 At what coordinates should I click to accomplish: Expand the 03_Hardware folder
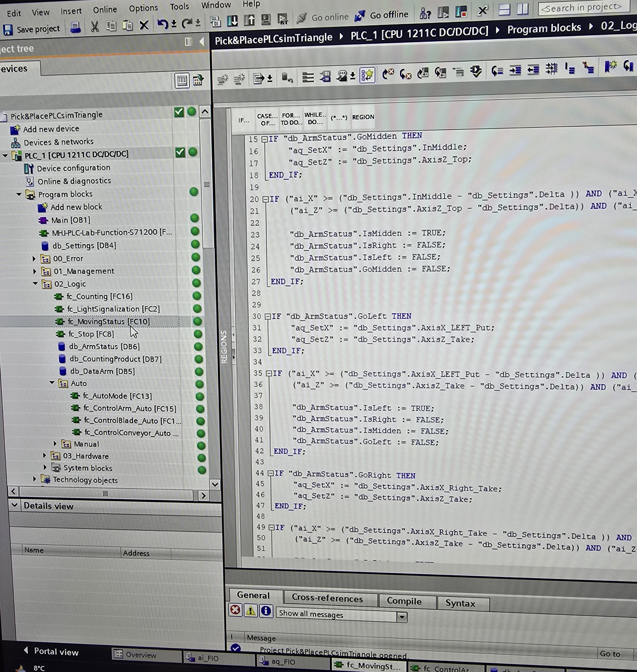[45, 455]
